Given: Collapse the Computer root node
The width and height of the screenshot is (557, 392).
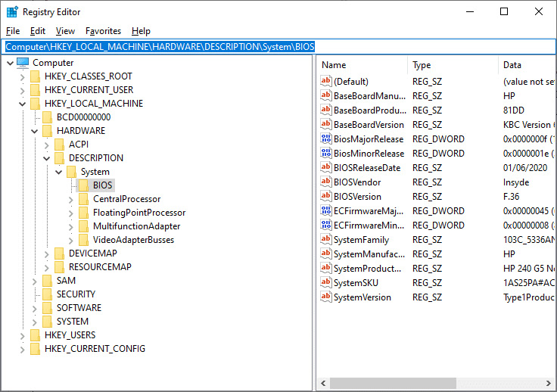Looking at the screenshot, I should pyautogui.click(x=11, y=64).
